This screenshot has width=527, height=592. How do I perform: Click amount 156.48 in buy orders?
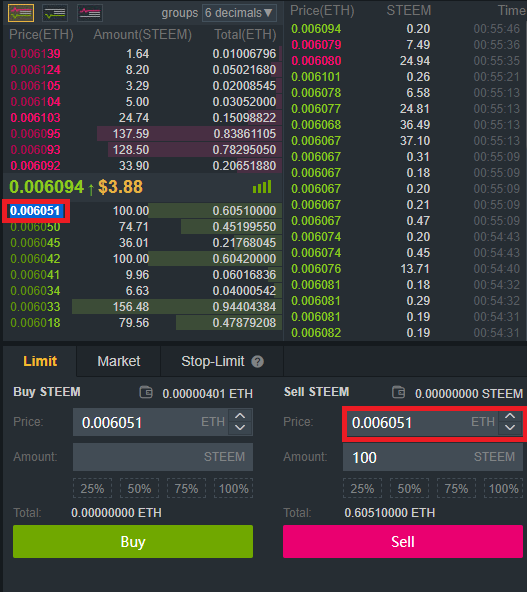point(131,307)
